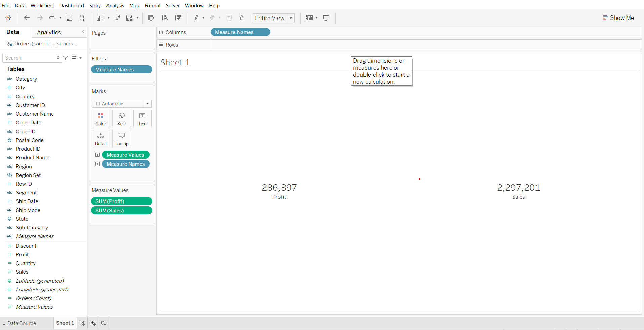Collapse the Data pane with the arrow
644x330 pixels.
click(83, 32)
